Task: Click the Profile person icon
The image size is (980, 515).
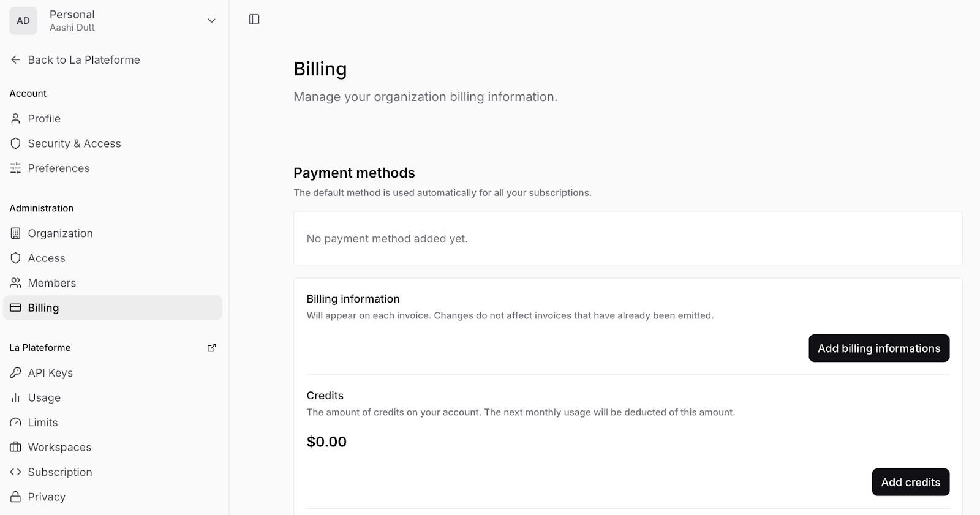Action: point(15,118)
